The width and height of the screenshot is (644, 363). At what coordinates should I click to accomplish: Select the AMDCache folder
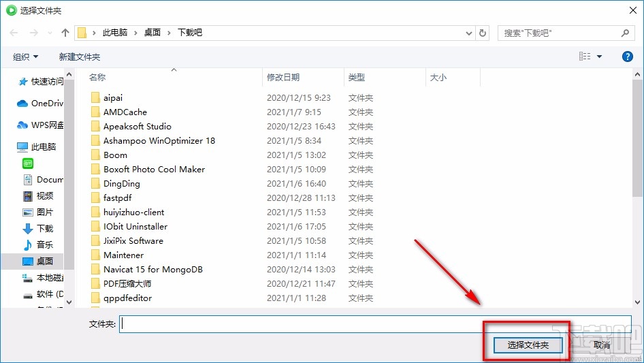click(125, 112)
